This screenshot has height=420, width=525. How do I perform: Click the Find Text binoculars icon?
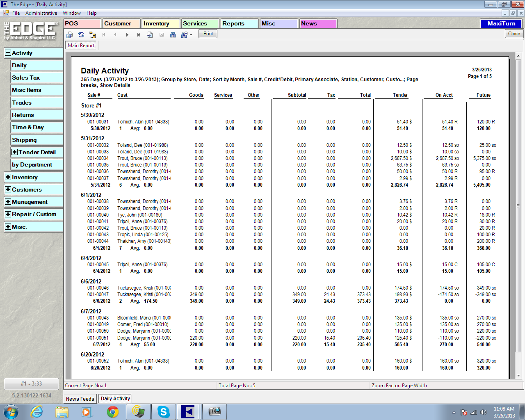pos(173,35)
